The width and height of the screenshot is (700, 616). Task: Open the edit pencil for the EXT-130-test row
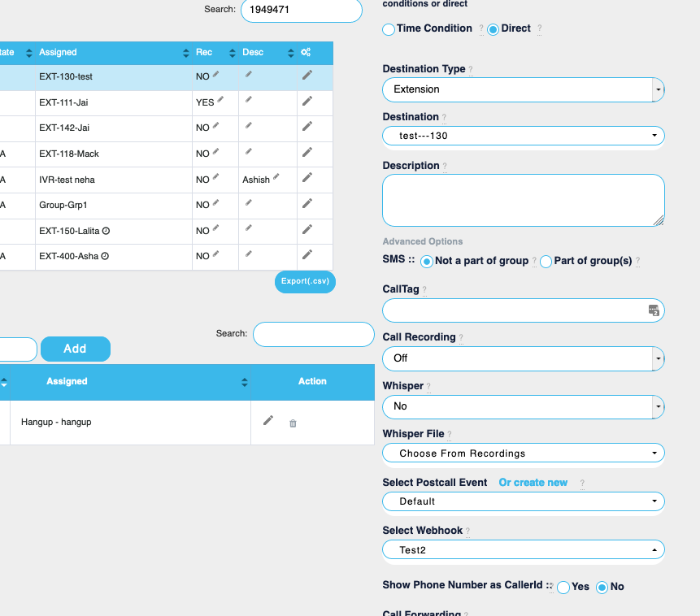click(x=307, y=75)
